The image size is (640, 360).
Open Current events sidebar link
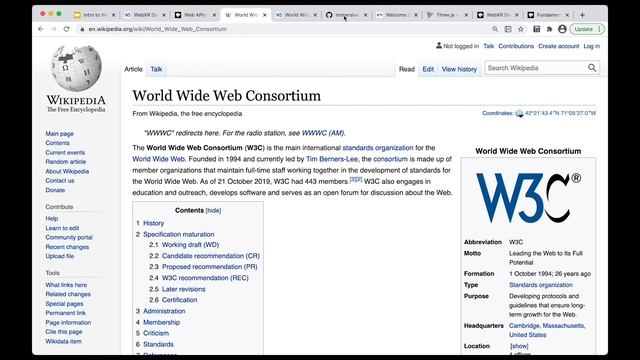(x=65, y=152)
